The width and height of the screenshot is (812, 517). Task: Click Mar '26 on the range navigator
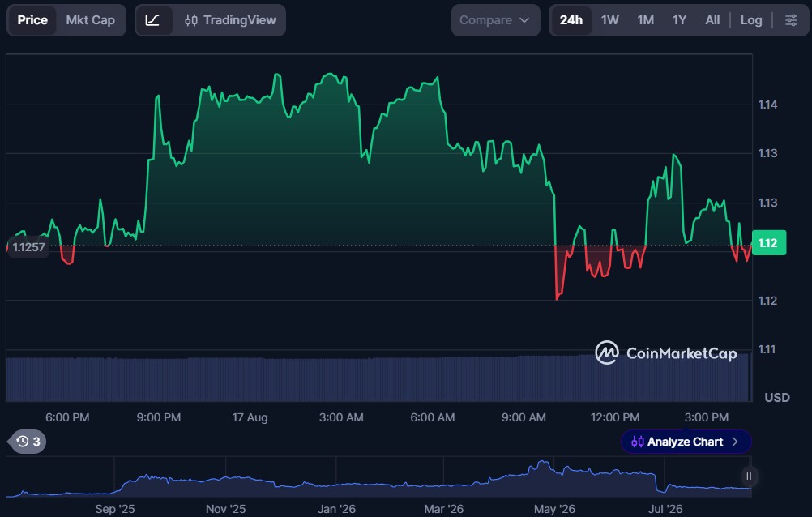(444, 509)
